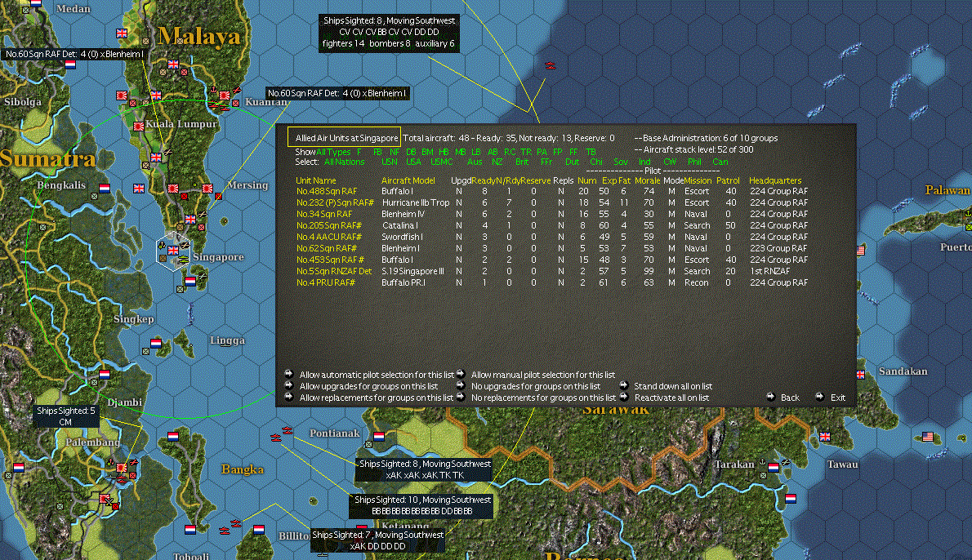
Task: Click the British flag in Sarawak near Tawau
Action: tap(824, 437)
